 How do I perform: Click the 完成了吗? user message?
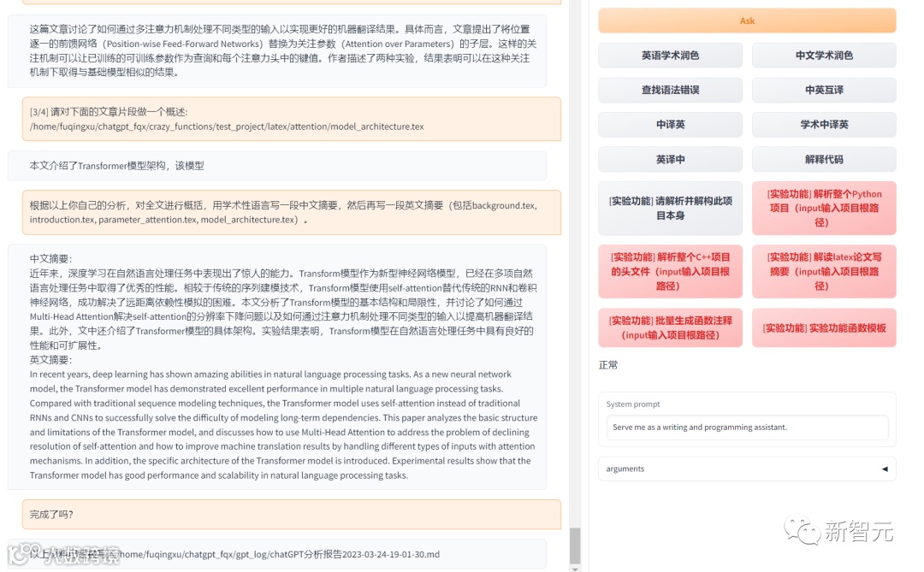click(291, 514)
